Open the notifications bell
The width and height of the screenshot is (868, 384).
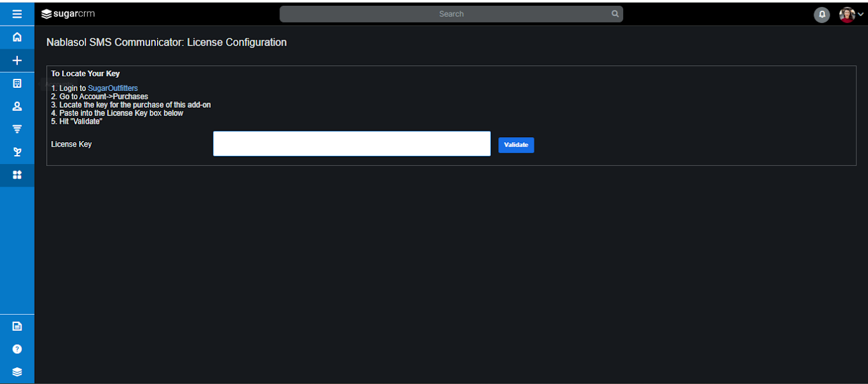point(821,14)
